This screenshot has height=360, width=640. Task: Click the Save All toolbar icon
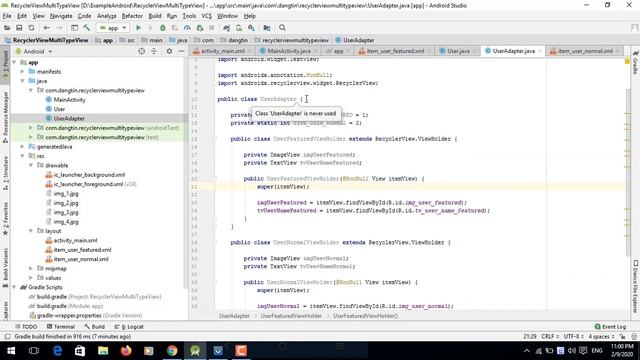tap(19, 28)
